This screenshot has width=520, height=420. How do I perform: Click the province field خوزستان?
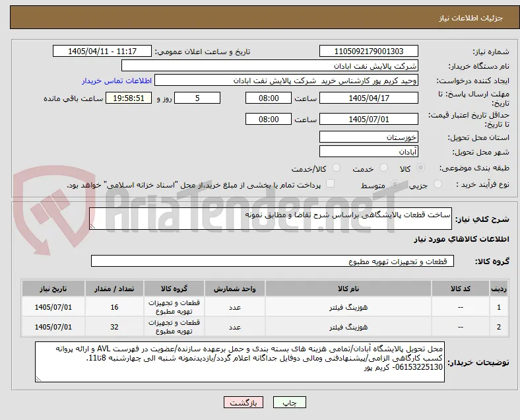click(368, 137)
